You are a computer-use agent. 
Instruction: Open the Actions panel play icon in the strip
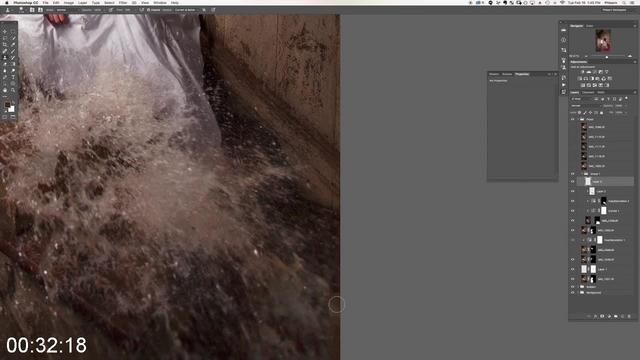(x=564, y=85)
